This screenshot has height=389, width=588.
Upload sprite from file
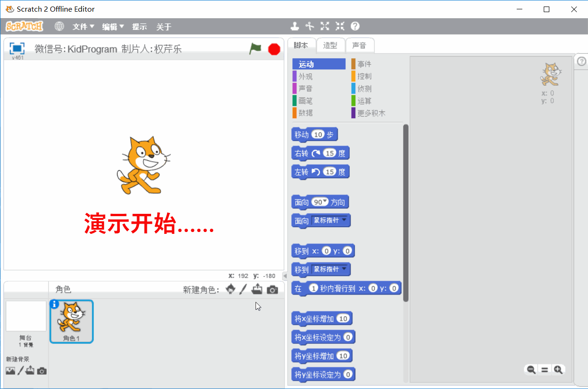(x=257, y=289)
